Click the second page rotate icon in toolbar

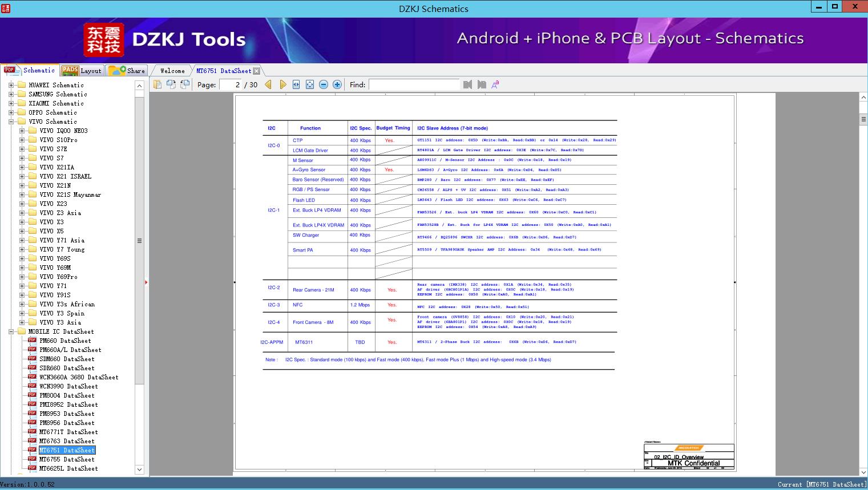tap(171, 84)
